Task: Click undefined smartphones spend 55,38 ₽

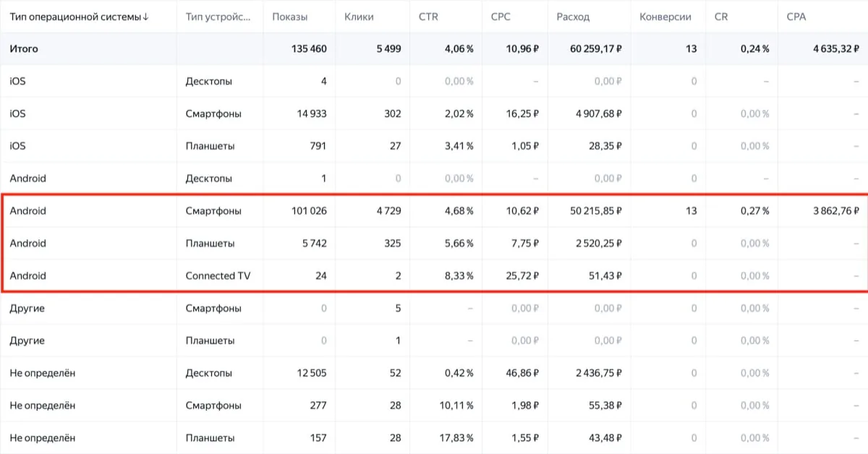Action: [x=605, y=406]
